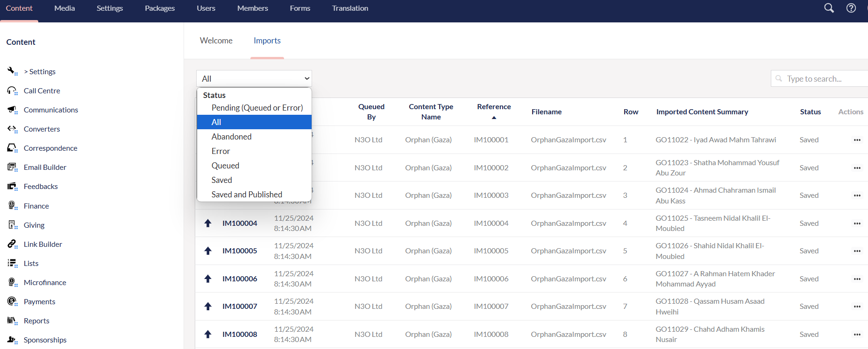
Task: Choose Abandoned in status filter list
Action: coord(254,137)
